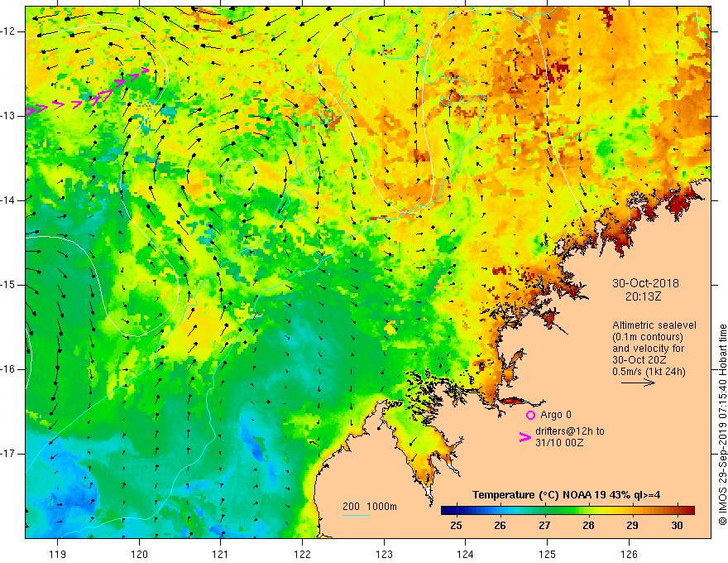Viewport: 728px width, 563px height.
Task: Click the 0.5m/s velocity scale arrow
Action: click(638, 383)
